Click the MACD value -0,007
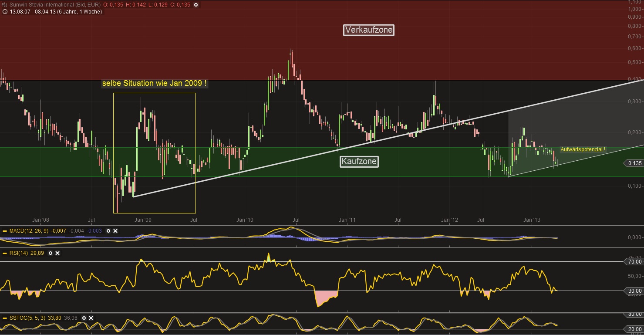The image size is (644, 335). tap(59, 231)
